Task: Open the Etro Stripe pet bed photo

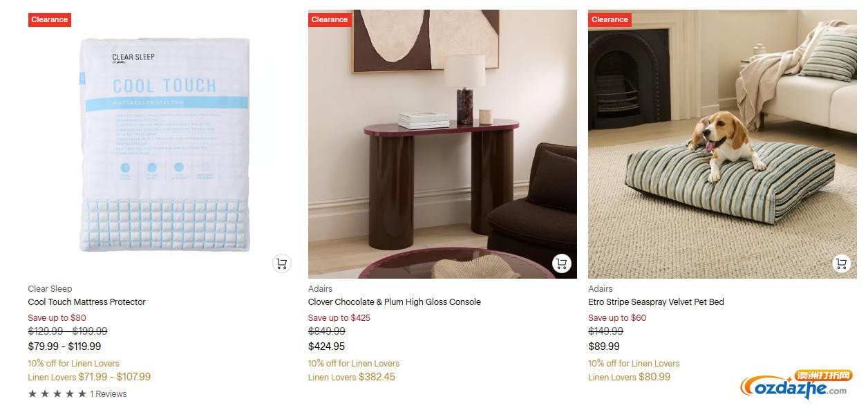Action: (x=722, y=145)
